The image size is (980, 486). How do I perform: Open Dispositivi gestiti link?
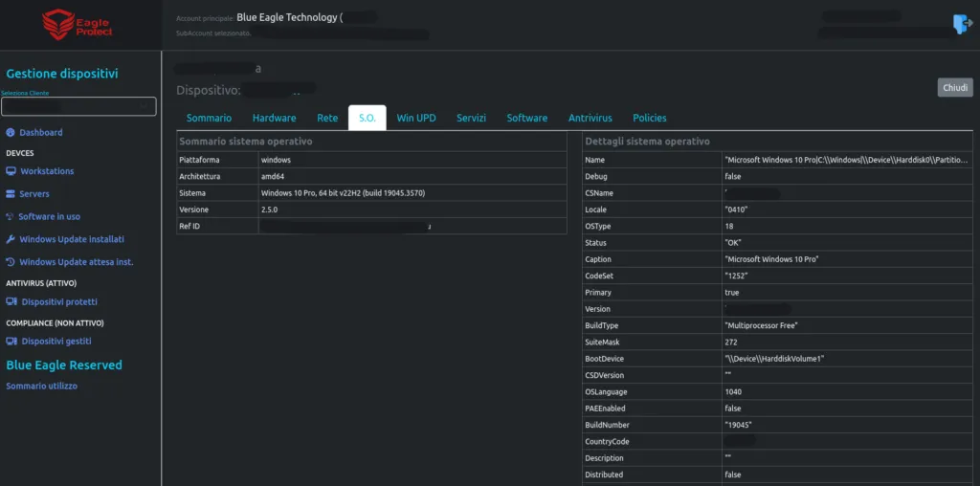56,342
